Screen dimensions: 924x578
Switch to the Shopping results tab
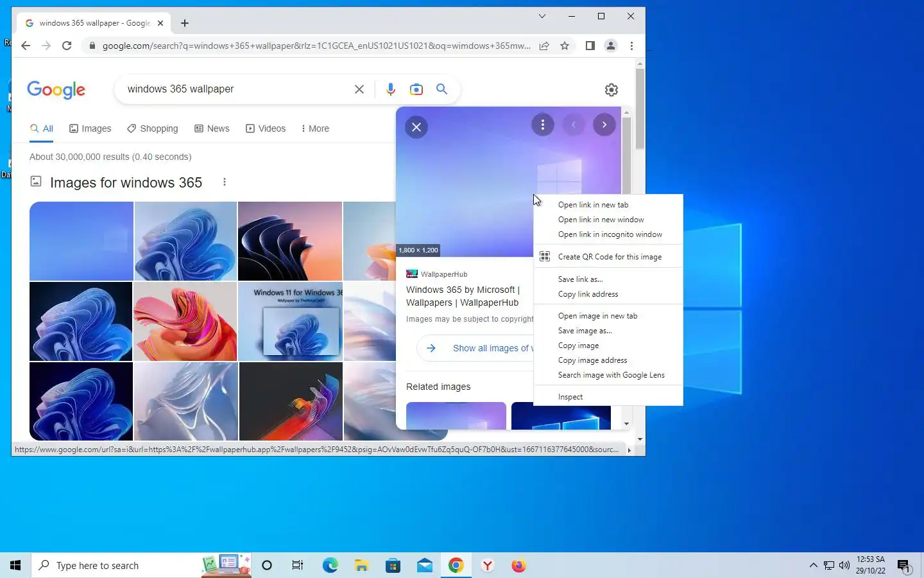pos(153,128)
